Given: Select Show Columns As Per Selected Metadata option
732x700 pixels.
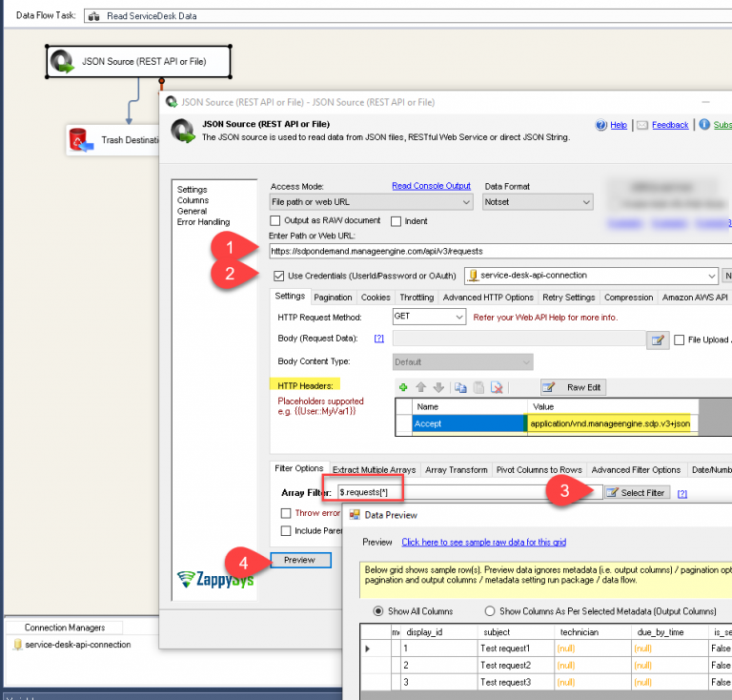Looking at the screenshot, I should [x=490, y=611].
